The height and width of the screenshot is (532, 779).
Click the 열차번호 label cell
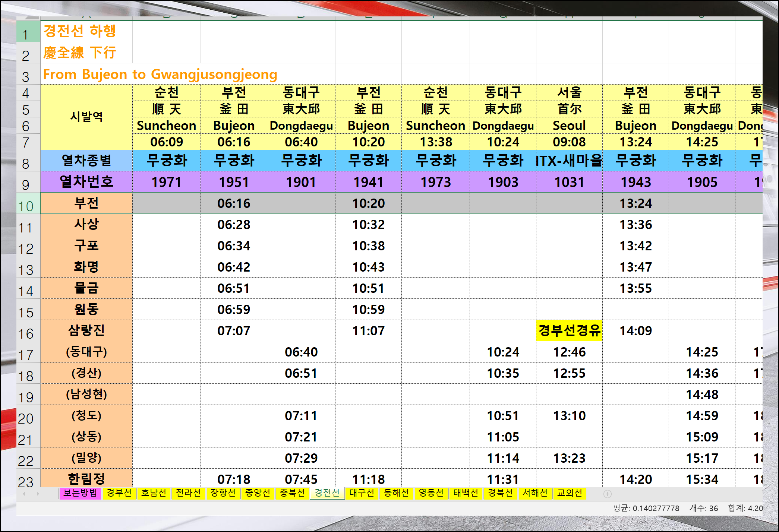[86, 182]
